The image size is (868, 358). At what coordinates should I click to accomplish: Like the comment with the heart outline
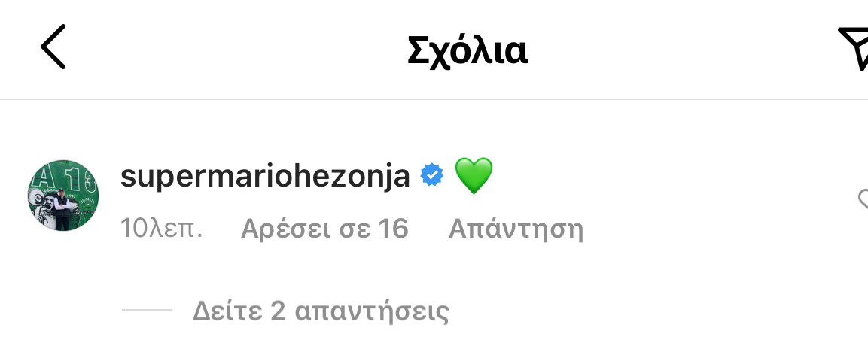coord(863,199)
